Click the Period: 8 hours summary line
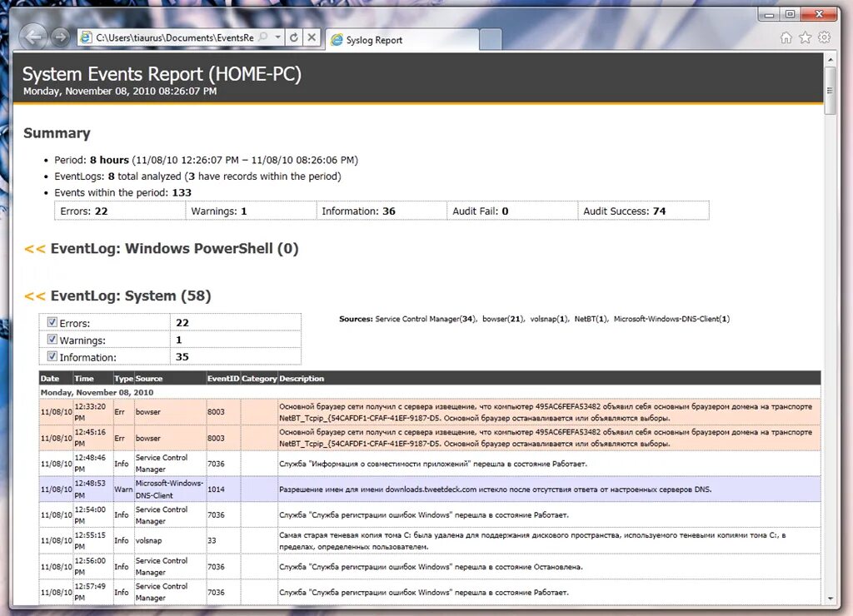Viewport: 853px width, 616px height. coord(207,161)
